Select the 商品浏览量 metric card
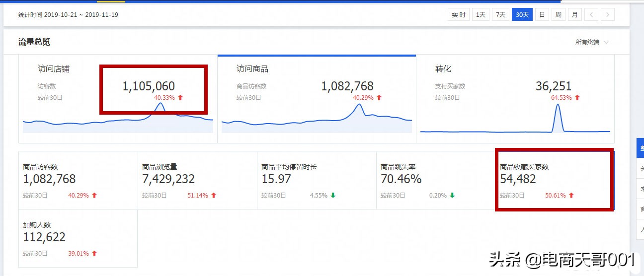This screenshot has width=644, height=276. [197, 180]
